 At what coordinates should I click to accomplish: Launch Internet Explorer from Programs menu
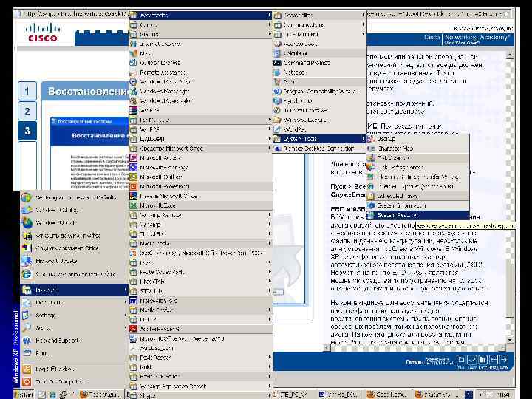pyautogui.click(x=201, y=44)
